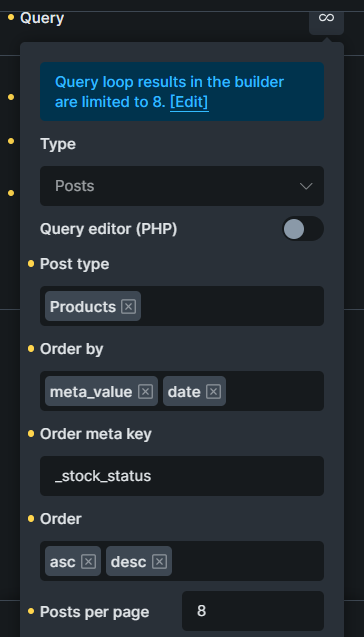Toggle the Query editor (PHP) switch
The height and width of the screenshot is (637, 364).
(x=303, y=229)
